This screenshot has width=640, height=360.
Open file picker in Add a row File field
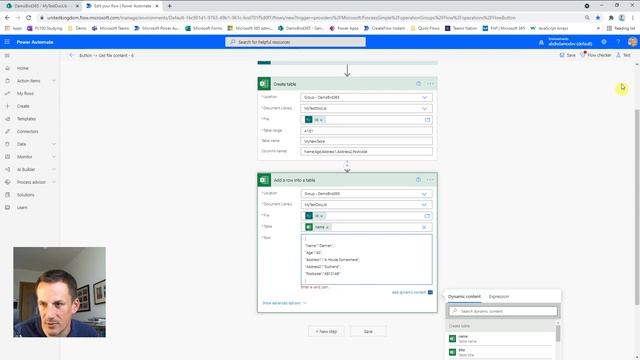[427, 216]
